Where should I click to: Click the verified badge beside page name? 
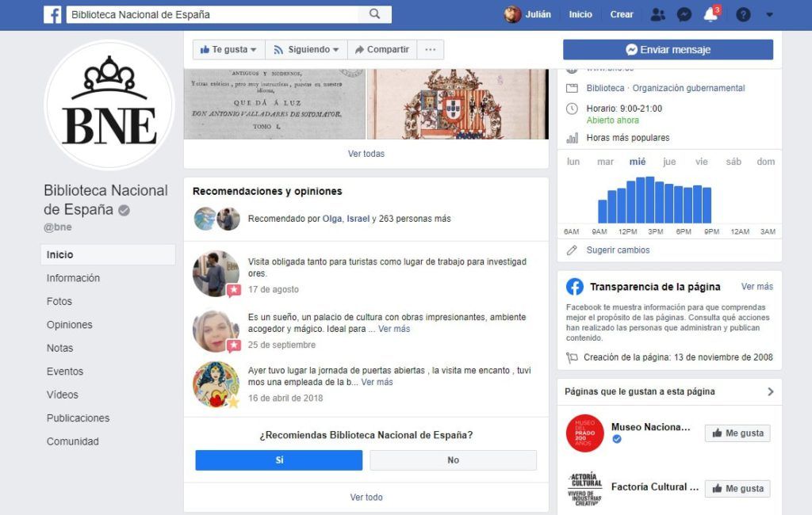click(x=124, y=210)
